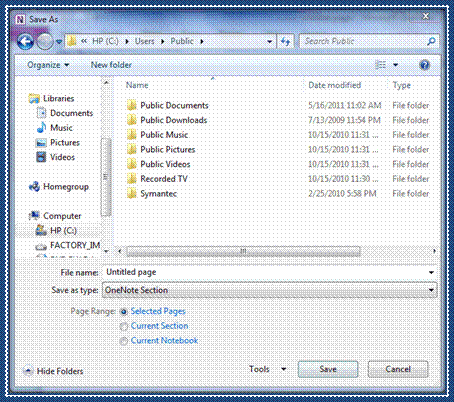Screen dimensions: 454x402
Task: Click the Public Videos folder icon
Action: (132, 164)
